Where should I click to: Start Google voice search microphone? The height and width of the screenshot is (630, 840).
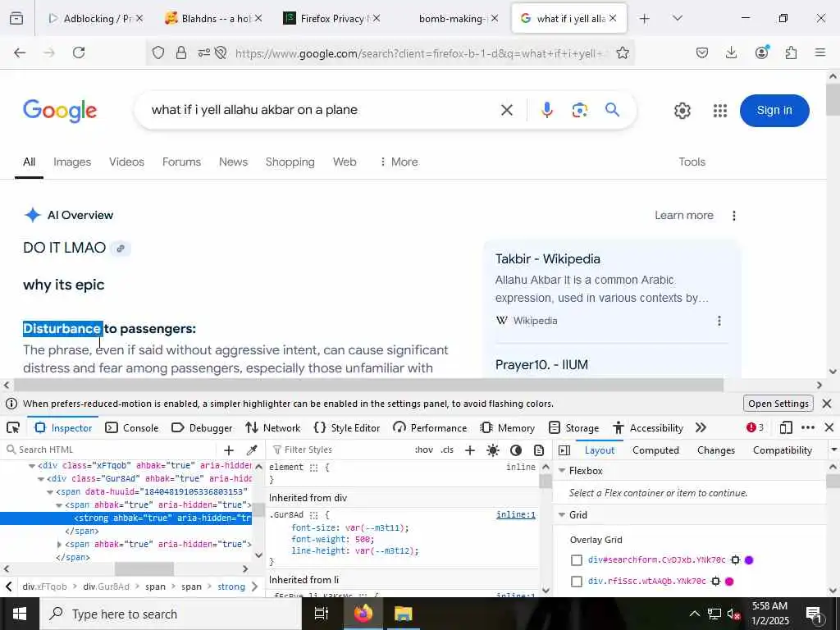tap(547, 111)
